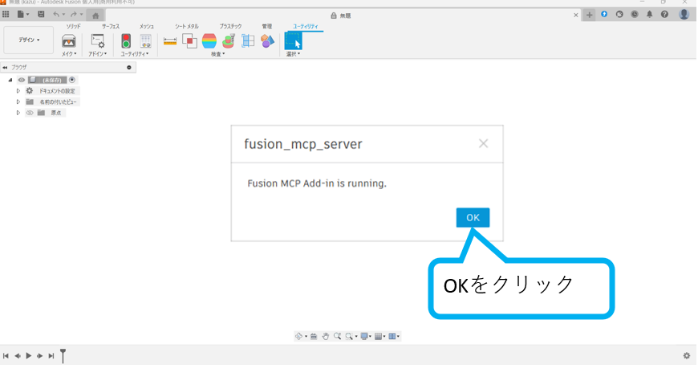Image resolution: width=698 pixels, height=365 pixels.
Task: Play the timeline
Action: point(28,356)
